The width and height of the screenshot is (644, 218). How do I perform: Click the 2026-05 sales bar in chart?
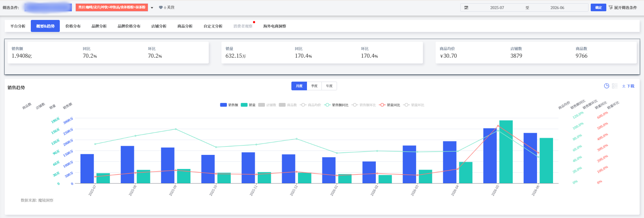pos(490,156)
